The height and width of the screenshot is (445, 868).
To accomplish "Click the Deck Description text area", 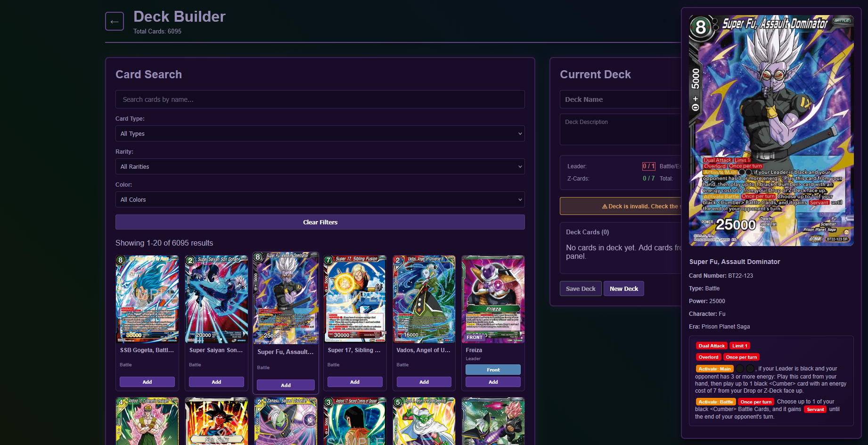I will (x=620, y=129).
